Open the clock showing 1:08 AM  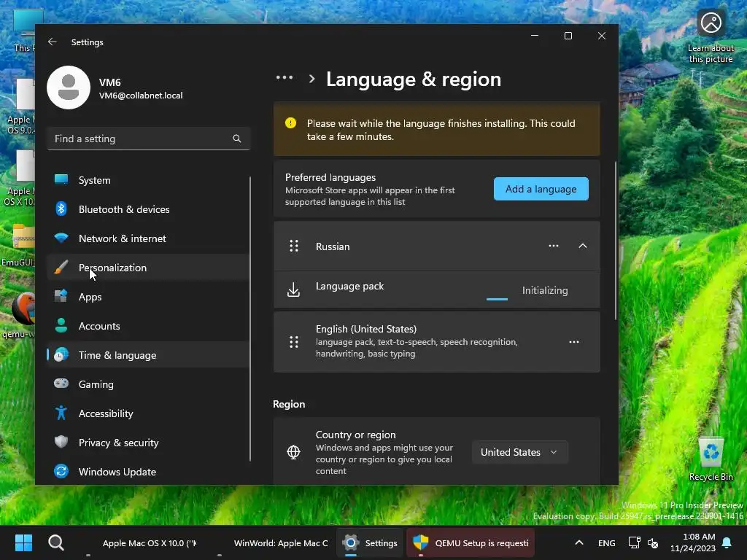click(x=693, y=542)
